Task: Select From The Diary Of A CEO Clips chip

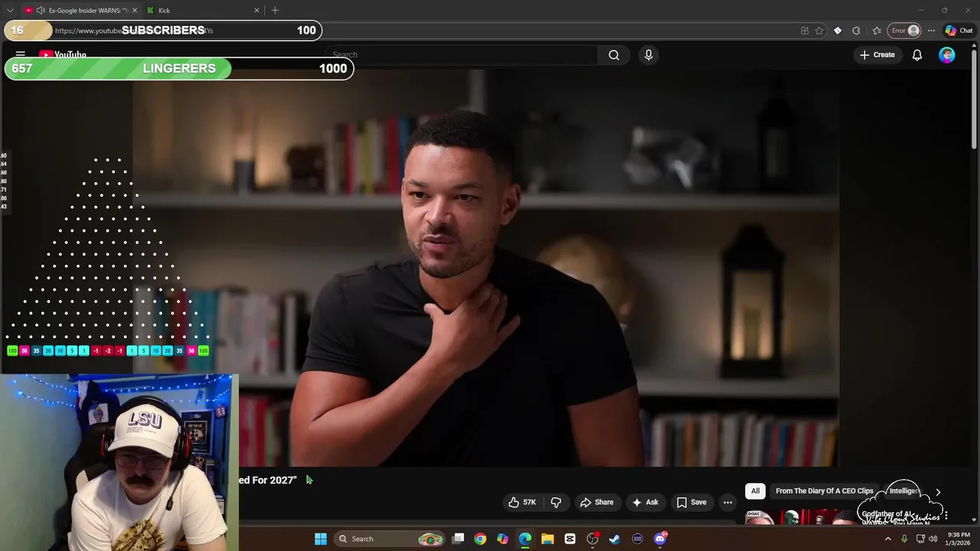Action: (x=824, y=491)
